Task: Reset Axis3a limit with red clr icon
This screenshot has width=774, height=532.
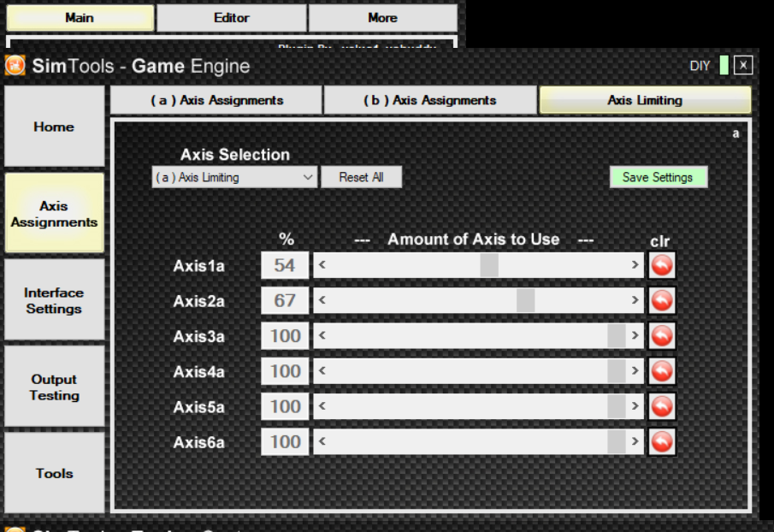Action: pyautogui.click(x=661, y=336)
